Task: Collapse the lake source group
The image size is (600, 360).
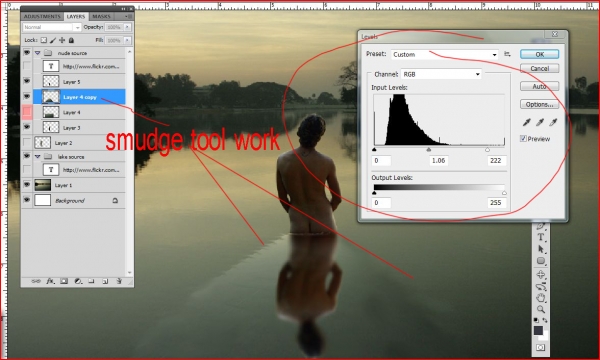Action: pos(38,156)
